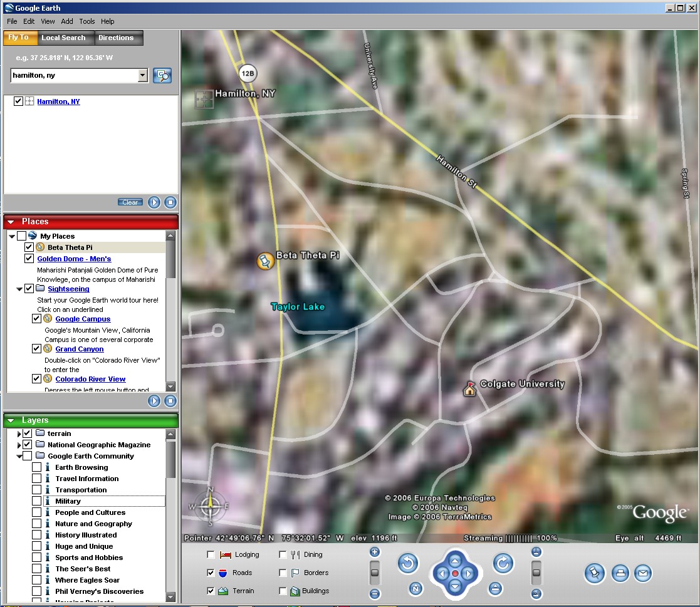Enable the Lodging layer checkbox
This screenshot has width=700, height=607.
(211, 554)
